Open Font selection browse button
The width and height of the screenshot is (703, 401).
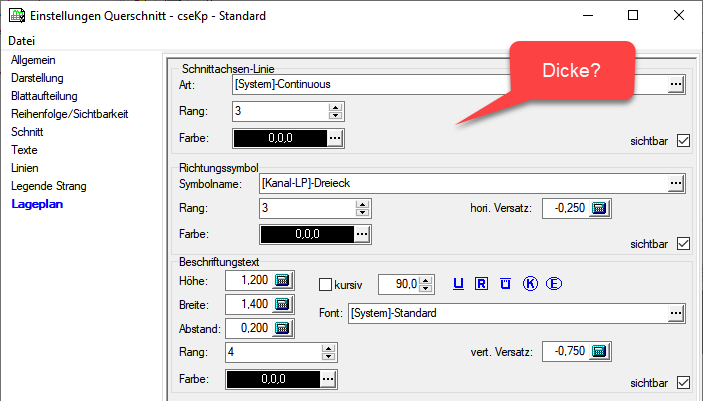pos(677,314)
